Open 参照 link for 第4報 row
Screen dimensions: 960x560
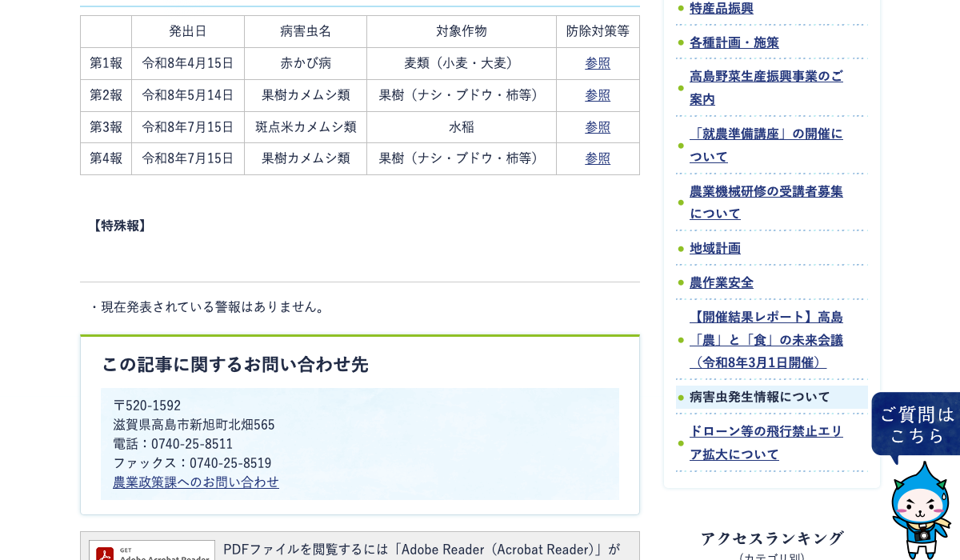click(x=598, y=158)
